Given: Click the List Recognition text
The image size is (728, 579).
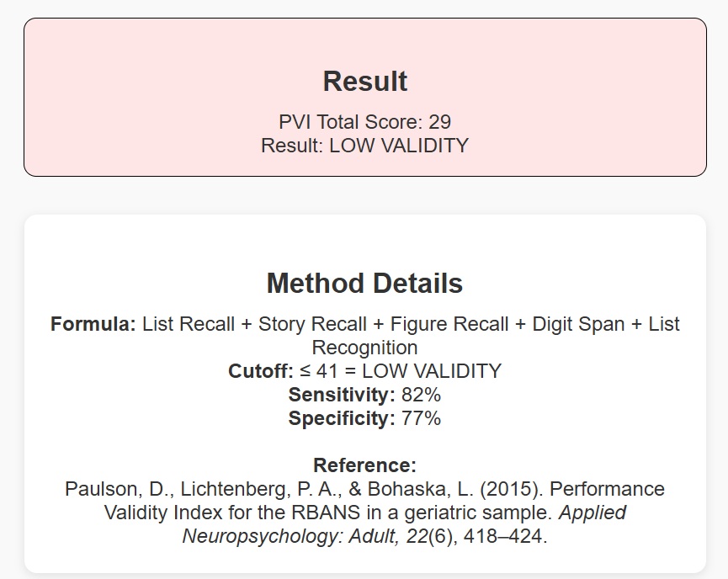Looking at the screenshot, I should (x=364, y=348).
